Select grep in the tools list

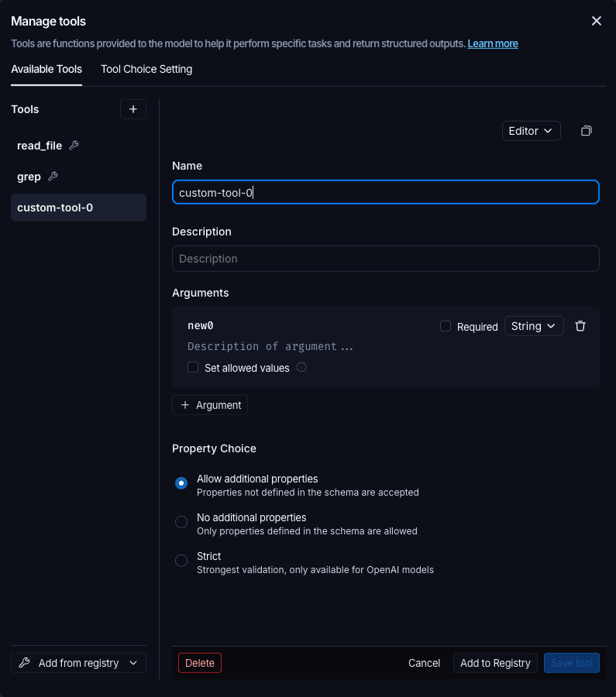pos(78,177)
